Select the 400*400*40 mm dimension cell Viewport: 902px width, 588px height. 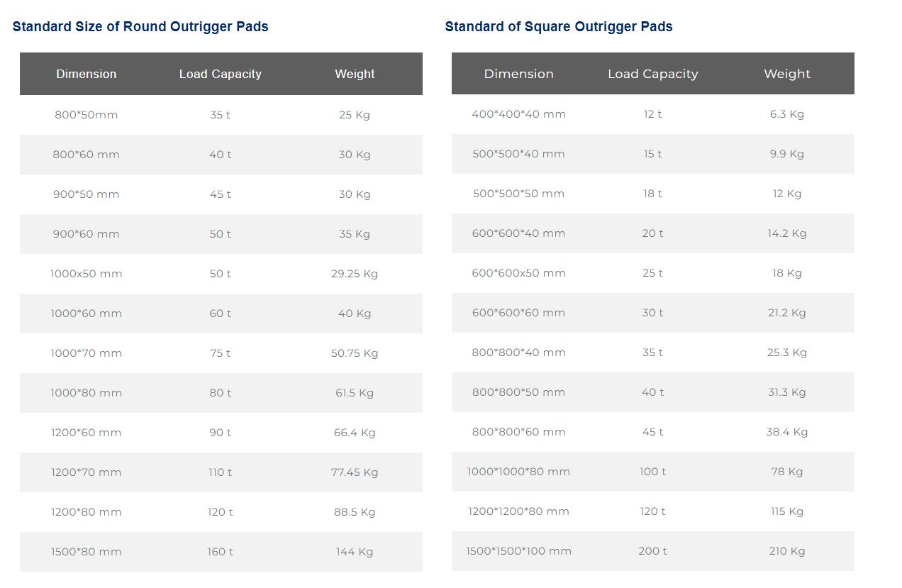click(x=519, y=114)
